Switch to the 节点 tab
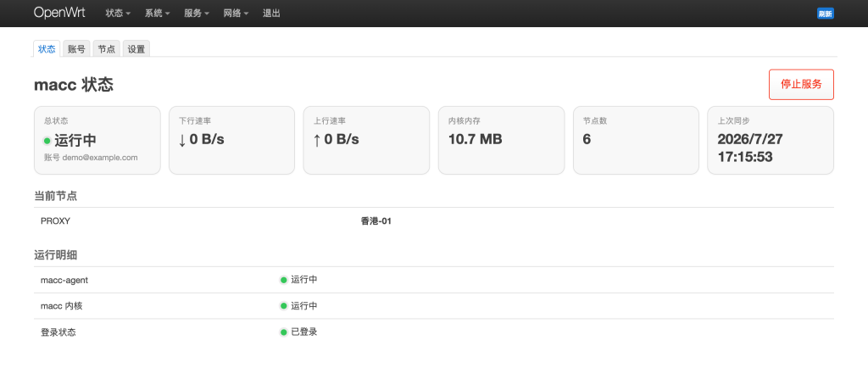 click(106, 48)
